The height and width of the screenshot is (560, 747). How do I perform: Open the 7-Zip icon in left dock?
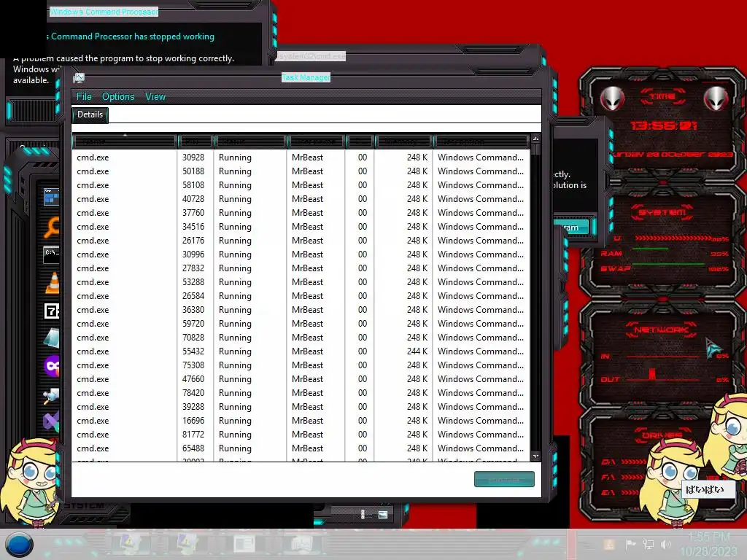[x=52, y=311]
